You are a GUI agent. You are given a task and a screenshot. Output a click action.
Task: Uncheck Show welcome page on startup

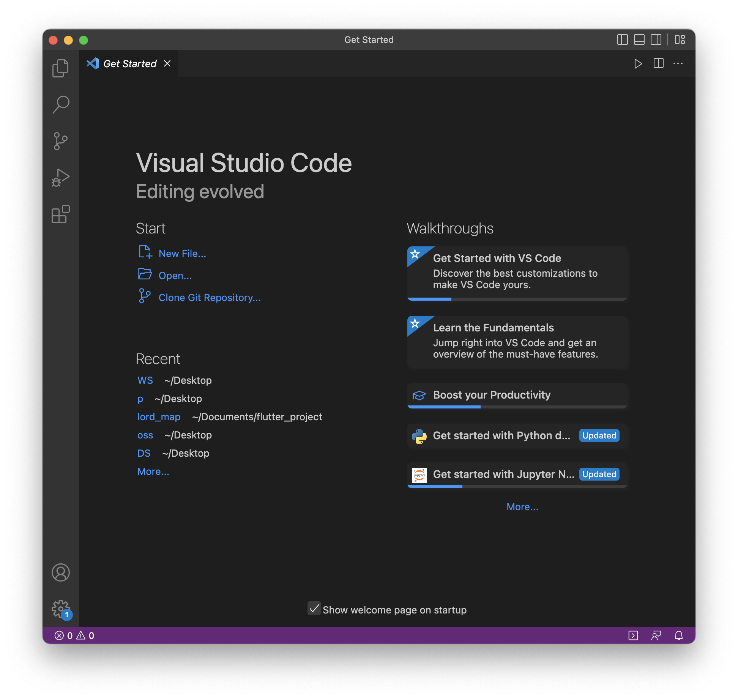point(314,609)
